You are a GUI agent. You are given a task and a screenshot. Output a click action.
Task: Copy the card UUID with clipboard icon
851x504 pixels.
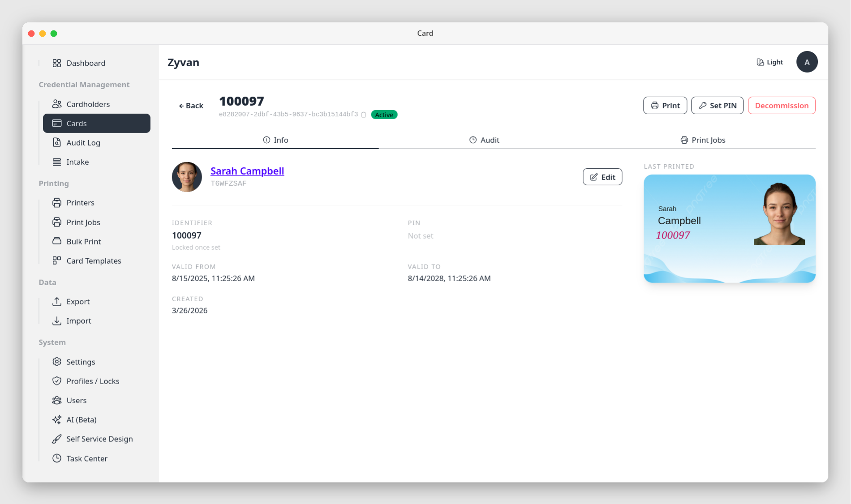[364, 115]
